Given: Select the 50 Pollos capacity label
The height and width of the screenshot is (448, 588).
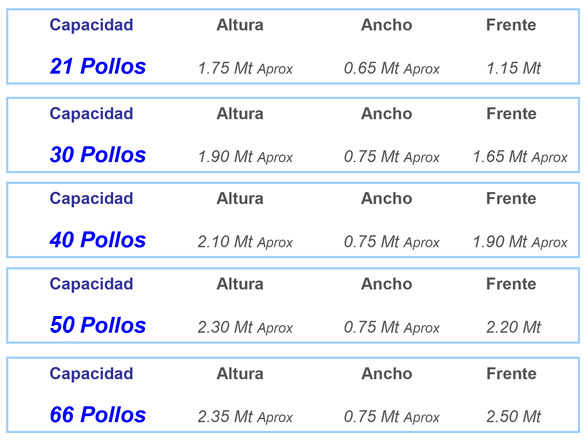Looking at the screenshot, I should point(98,325).
